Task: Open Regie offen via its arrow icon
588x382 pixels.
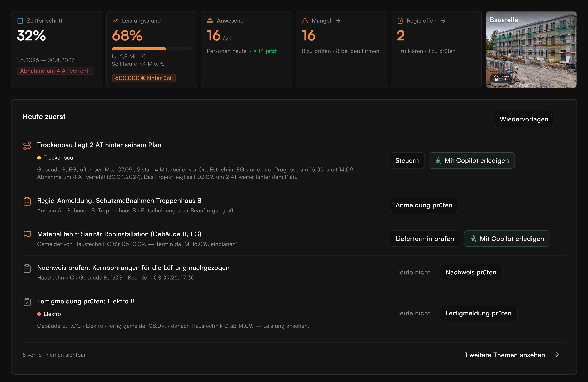Action: coord(443,21)
